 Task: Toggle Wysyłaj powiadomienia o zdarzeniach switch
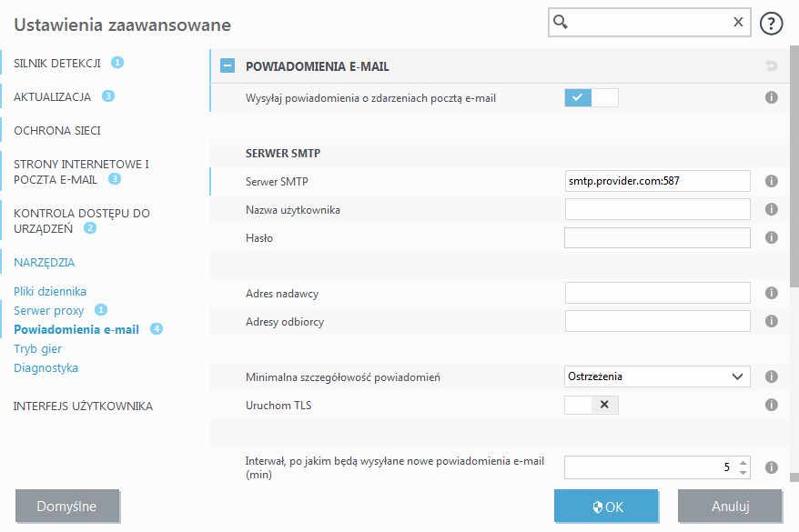(592, 97)
